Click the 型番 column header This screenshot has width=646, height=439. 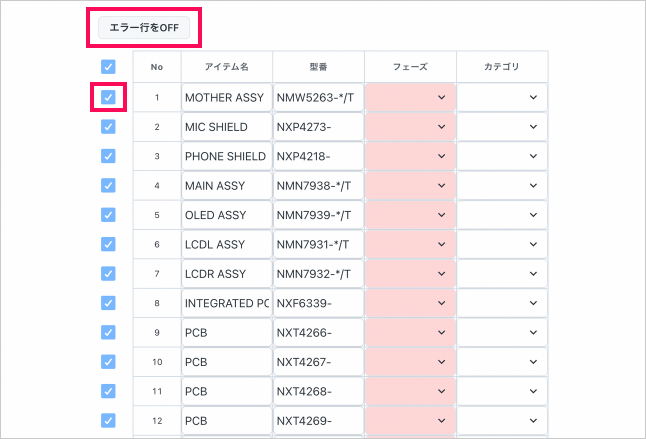tap(319, 67)
